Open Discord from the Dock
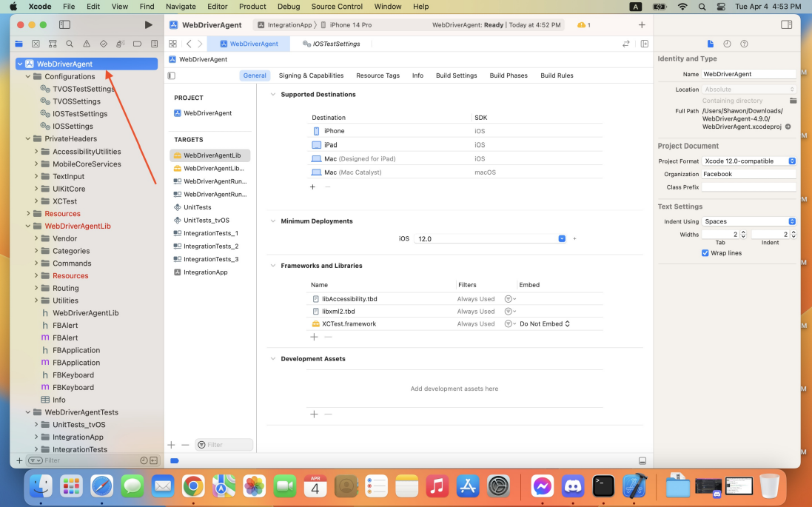 coord(573,486)
